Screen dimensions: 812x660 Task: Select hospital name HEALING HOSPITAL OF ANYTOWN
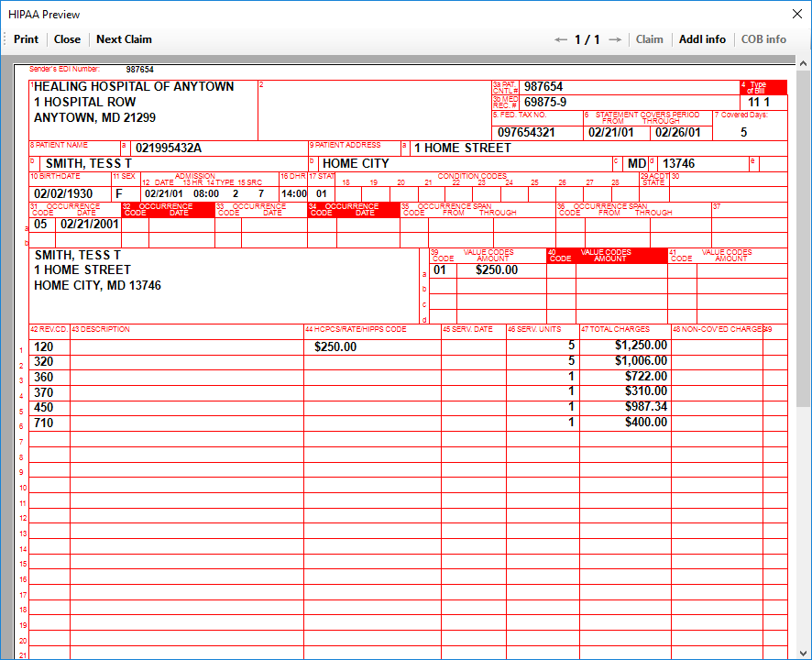point(134,86)
